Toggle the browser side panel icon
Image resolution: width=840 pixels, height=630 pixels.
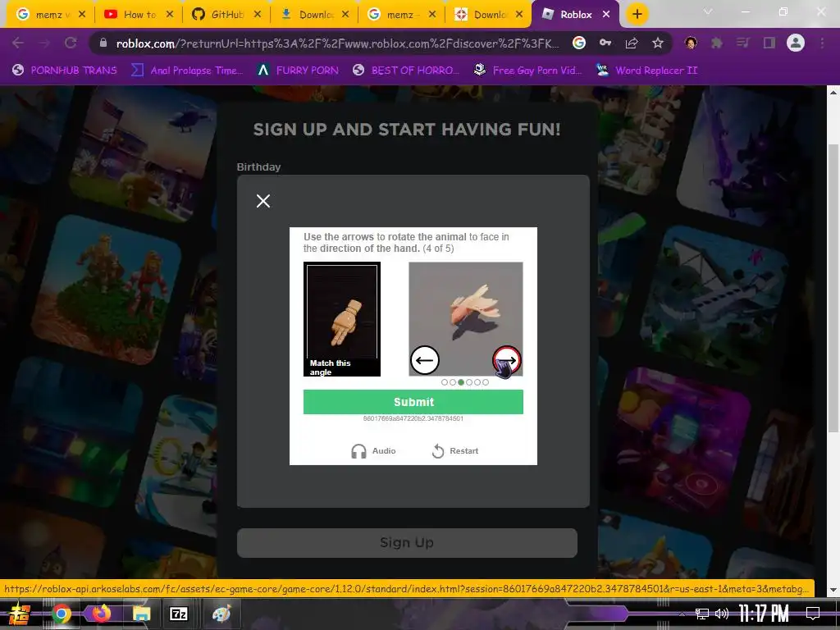click(769, 43)
